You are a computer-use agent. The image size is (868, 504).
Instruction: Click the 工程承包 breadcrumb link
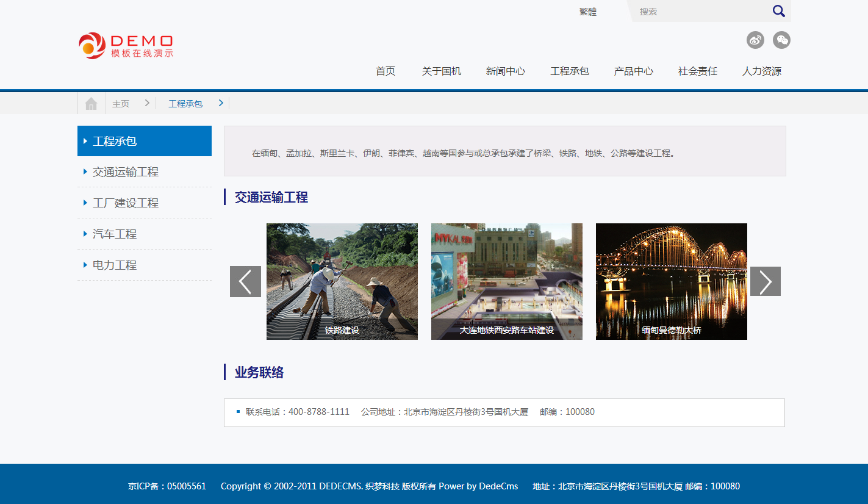click(x=185, y=104)
